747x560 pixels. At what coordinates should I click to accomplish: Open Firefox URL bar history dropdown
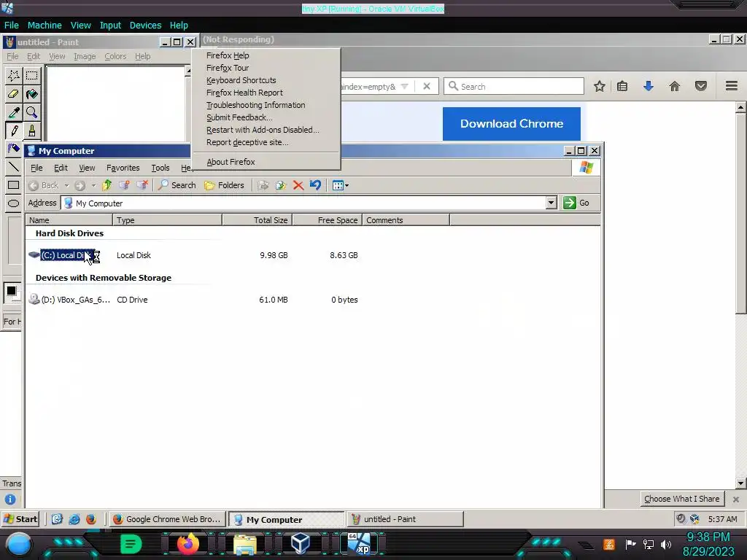click(404, 87)
